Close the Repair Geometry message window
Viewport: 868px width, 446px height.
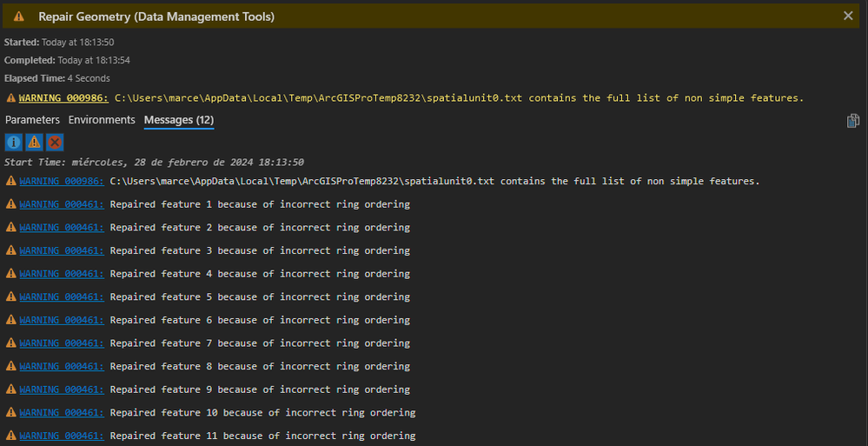pyautogui.click(x=848, y=16)
